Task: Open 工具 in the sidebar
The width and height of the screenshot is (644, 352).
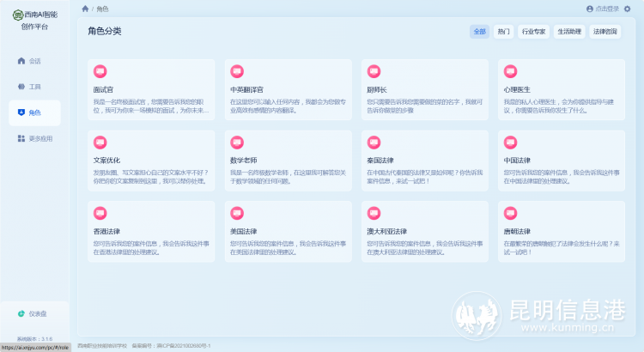Action: point(34,87)
